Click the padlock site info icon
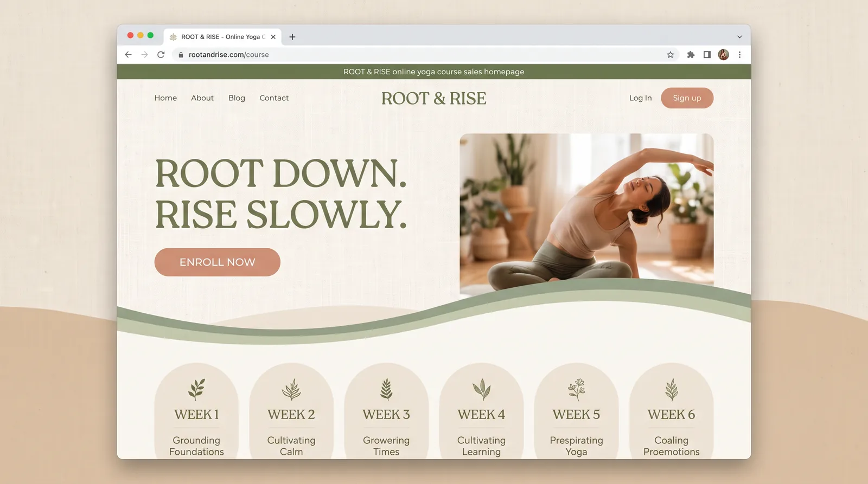868x484 pixels. (181, 55)
